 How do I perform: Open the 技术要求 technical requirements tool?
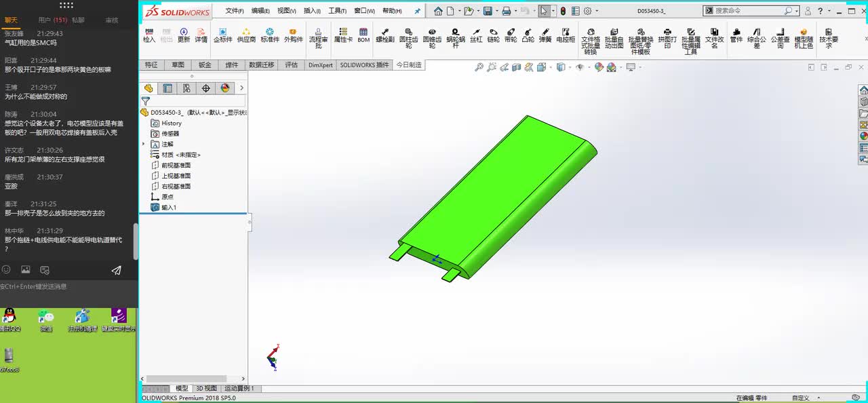(x=829, y=38)
